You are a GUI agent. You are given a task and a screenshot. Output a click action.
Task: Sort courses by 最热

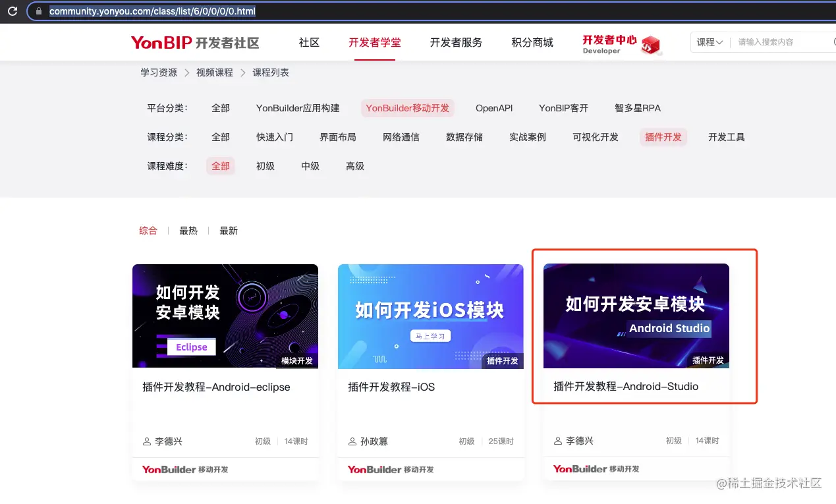point(188,231)
